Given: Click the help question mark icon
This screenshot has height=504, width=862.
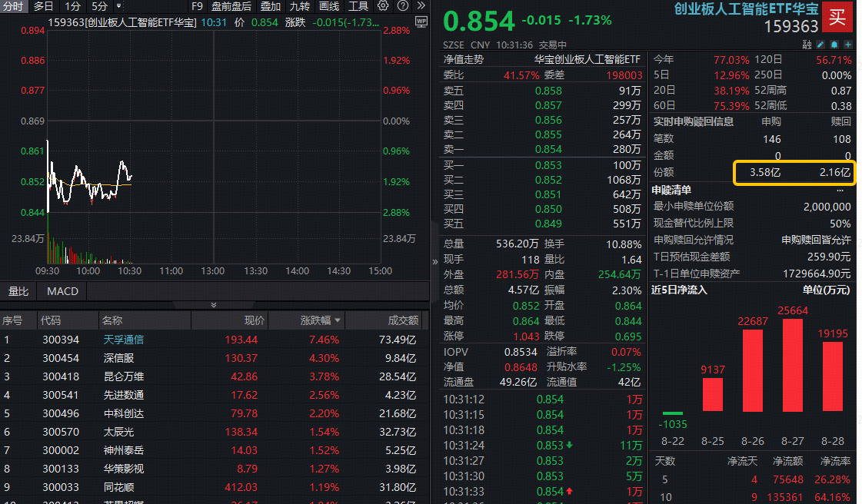Looking at the screenshot, I should coord(401,6).
